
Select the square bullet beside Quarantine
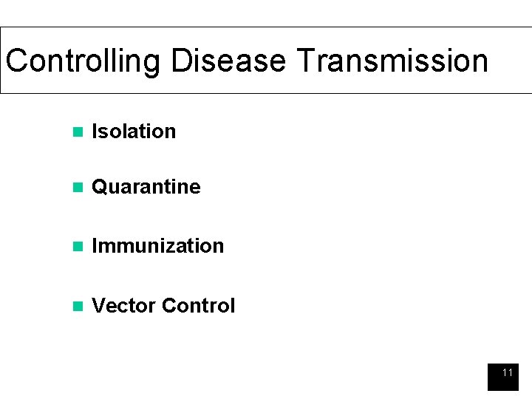(x=74, y=188)
